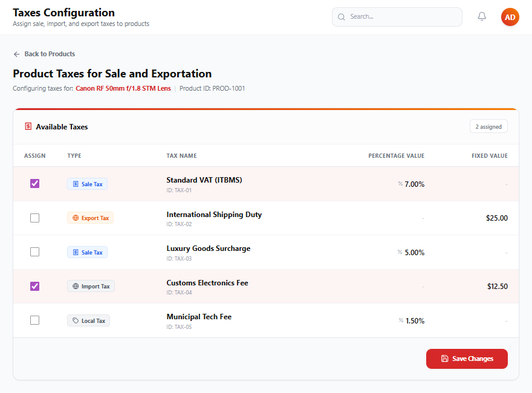
Task: Uncheck Standard VAT (ITBMS) checkbox
Action: point(34,184)
